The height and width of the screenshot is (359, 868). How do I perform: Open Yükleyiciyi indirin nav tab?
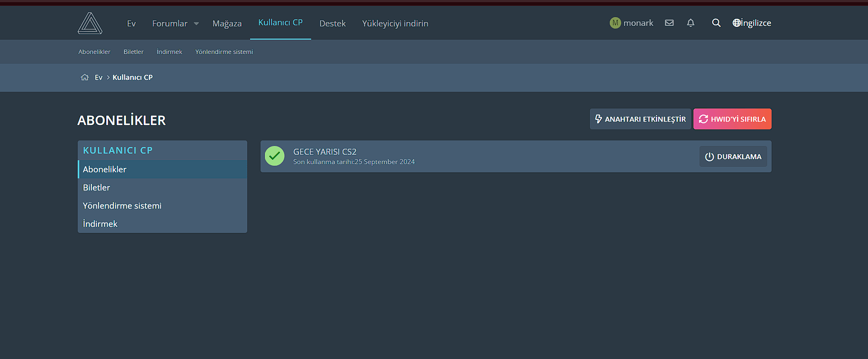395,24
